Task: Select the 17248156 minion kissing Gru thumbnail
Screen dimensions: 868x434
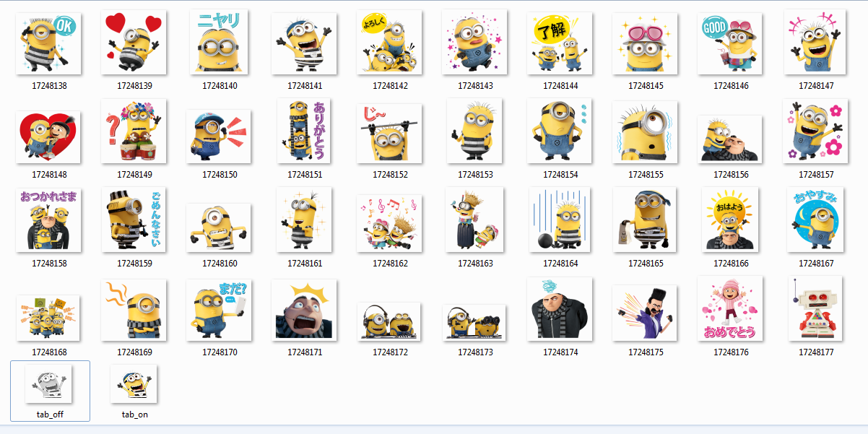Action: [x=731, y=139]
